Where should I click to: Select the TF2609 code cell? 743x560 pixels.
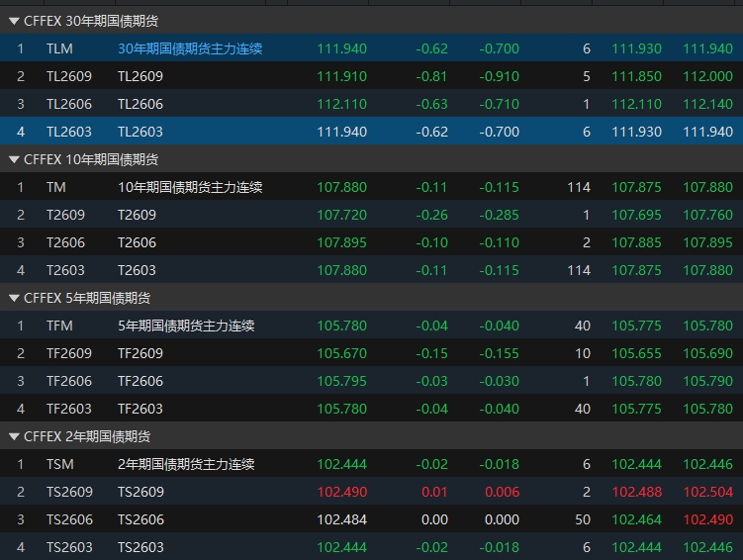(69, 353)
